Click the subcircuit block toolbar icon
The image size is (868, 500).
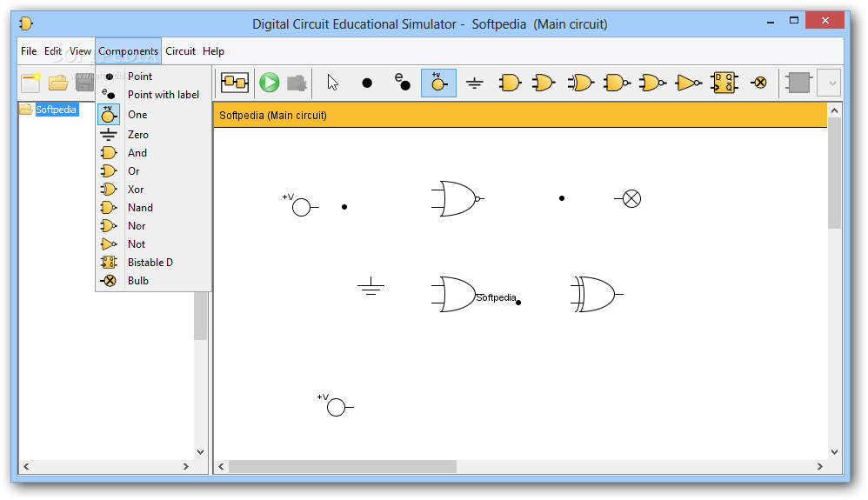coord(235,83)
